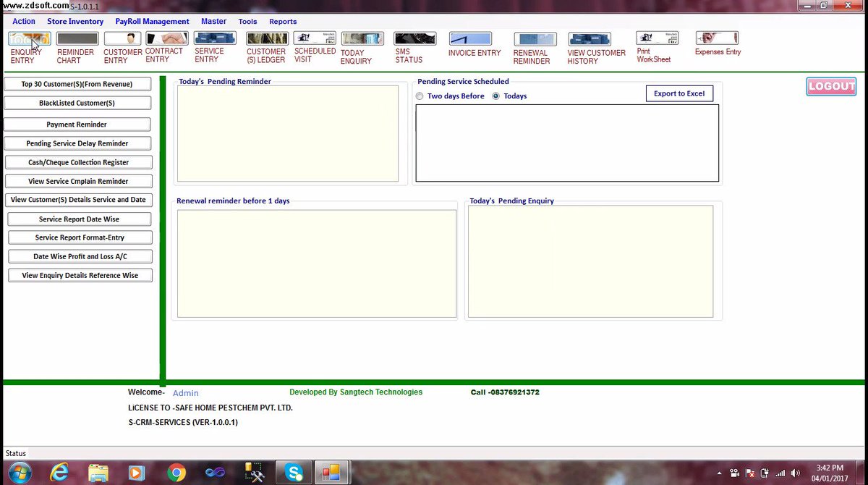Open the PayRoll Management menu
The image size is (868, 485).
pyautogui.click(x=152, y=22)
